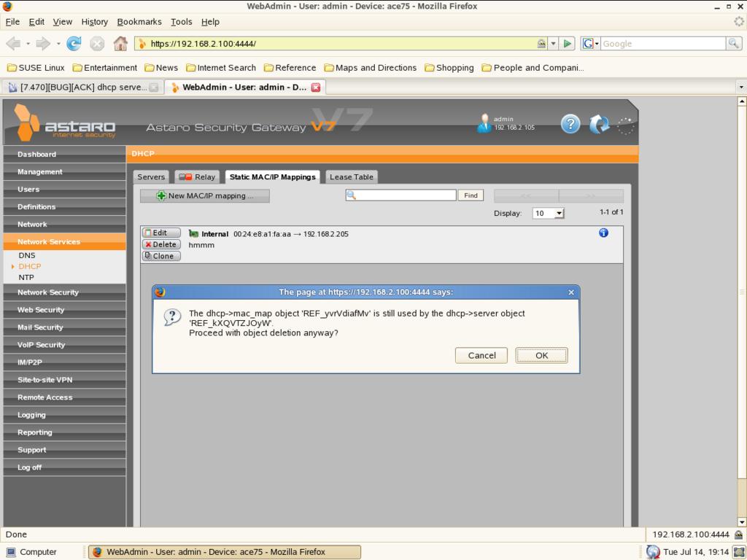Viewport: 747px width, 560px height.
Task: Switch to the Lease Table tab
Action: point(352,177)
